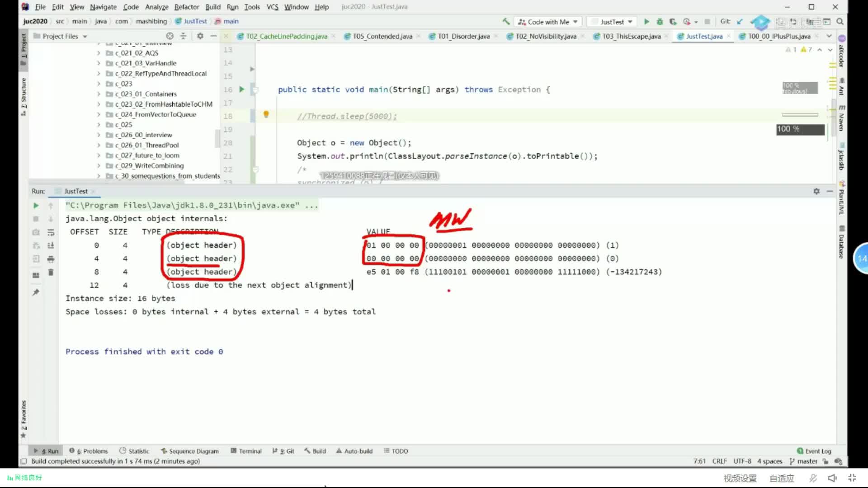Open the Analyze menu
Image resolution: width=868 pixels, height=488 pixels.
[156, 7]
